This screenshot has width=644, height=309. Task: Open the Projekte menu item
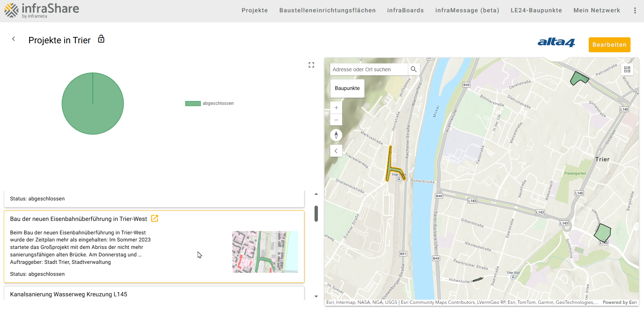click(255, 10)
